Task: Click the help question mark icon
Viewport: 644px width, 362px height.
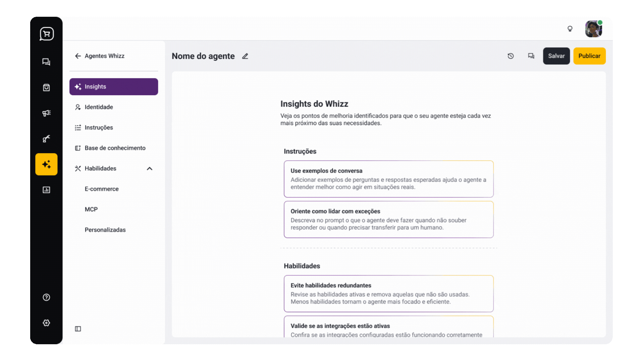Action: click(46, 297)
